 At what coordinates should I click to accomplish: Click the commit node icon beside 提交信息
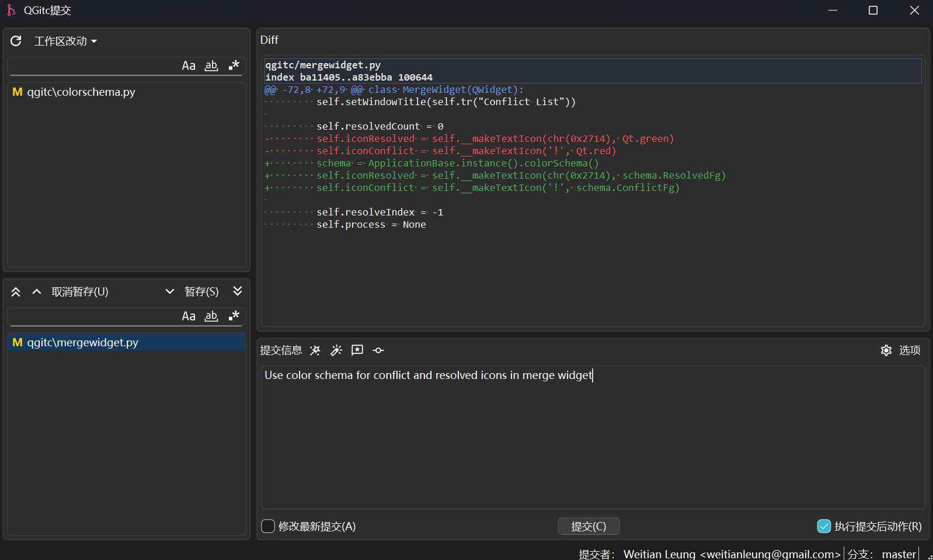[x=378, y=350]
